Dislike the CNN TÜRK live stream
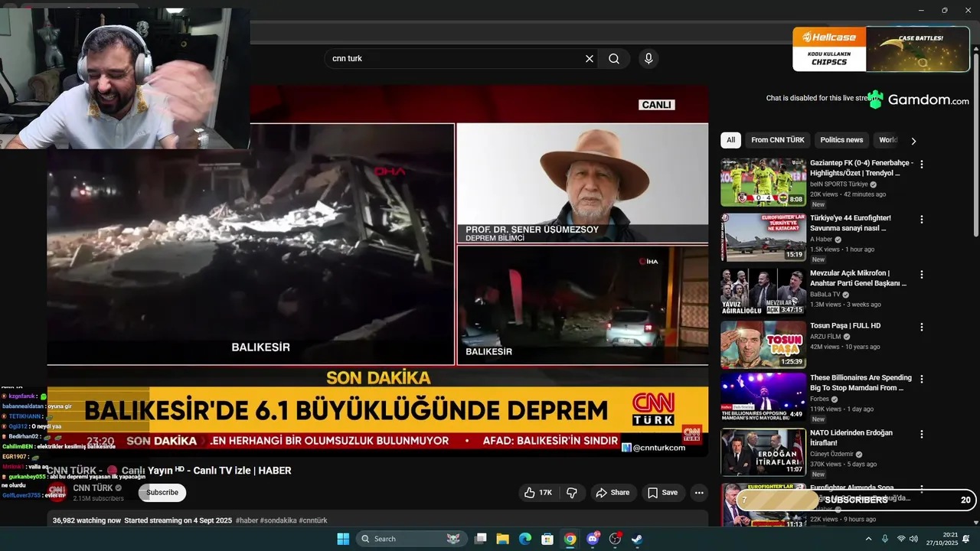This screenshot has width=980, height=551. tap(572, 493)
